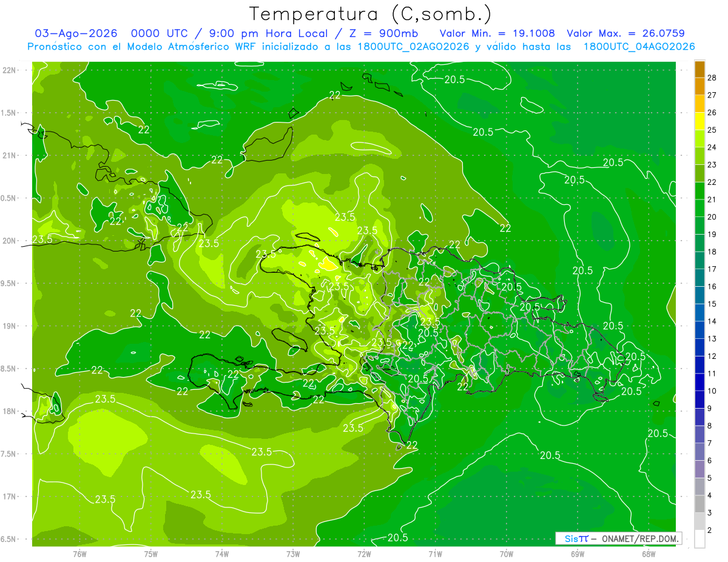Click the latitude axis label "9.5N"
728x562 pixels.
[x=9, y=283]
